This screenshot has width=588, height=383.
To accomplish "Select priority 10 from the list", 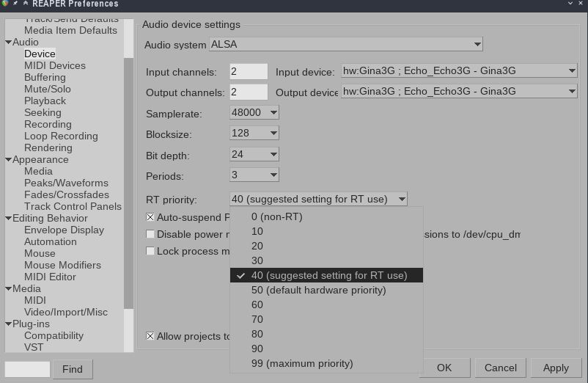I will [326, 231].
